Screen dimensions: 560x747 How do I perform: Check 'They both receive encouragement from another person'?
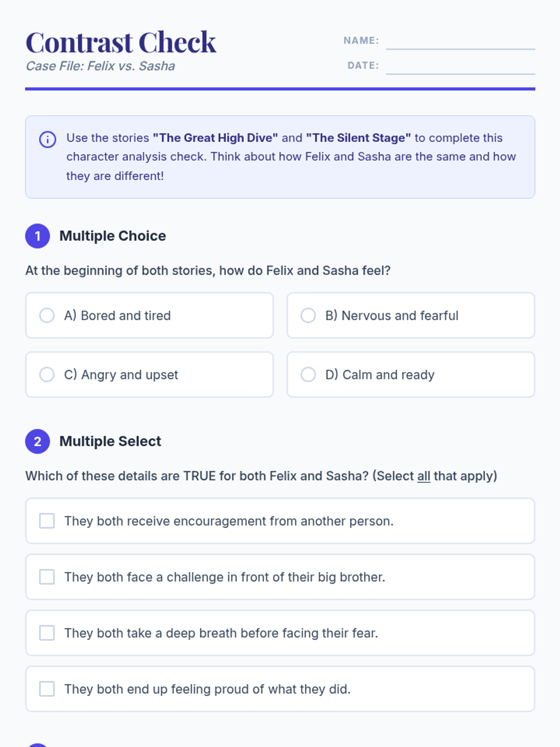(x=280, y=521)
